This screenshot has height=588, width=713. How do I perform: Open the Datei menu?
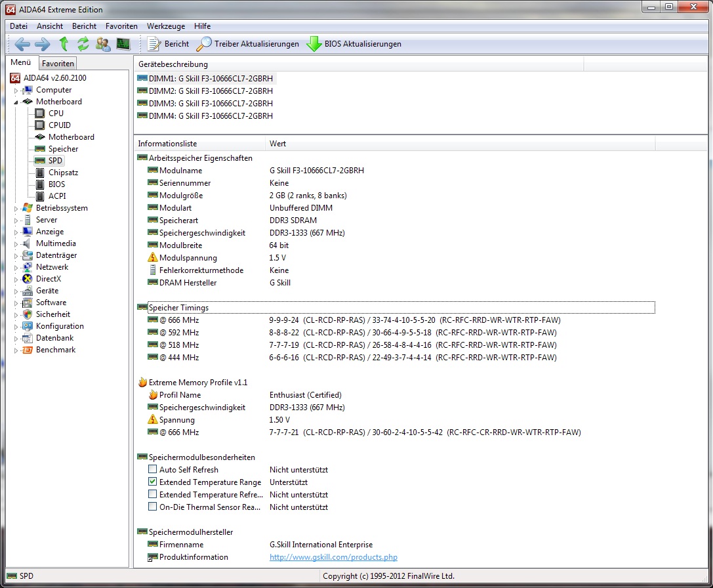[18, 26]
